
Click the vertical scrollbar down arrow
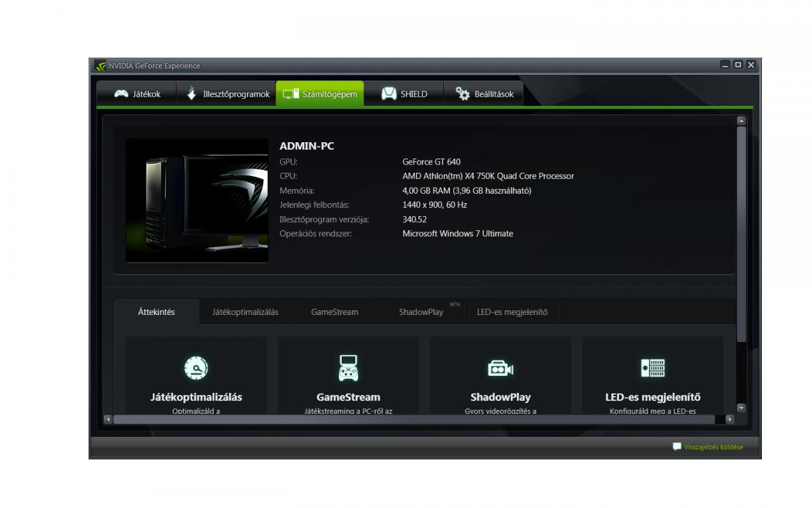[x=741, y=408]
